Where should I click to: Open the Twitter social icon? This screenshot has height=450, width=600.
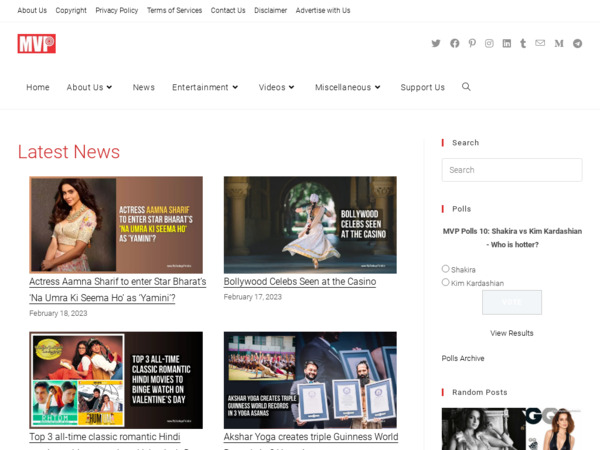(436, 43)
